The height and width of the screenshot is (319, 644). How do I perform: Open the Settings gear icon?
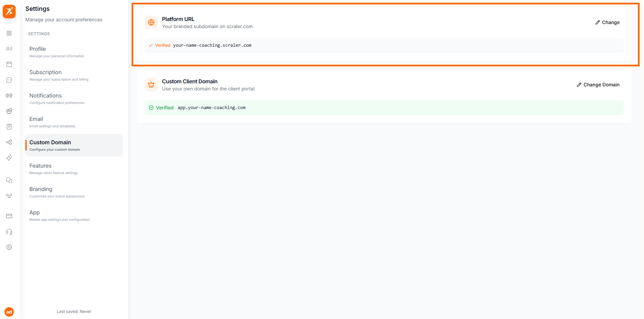(x=9, y=247)
